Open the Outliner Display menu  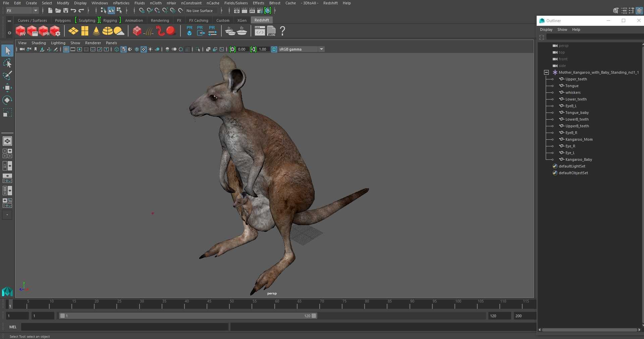(x=546, y=29)
